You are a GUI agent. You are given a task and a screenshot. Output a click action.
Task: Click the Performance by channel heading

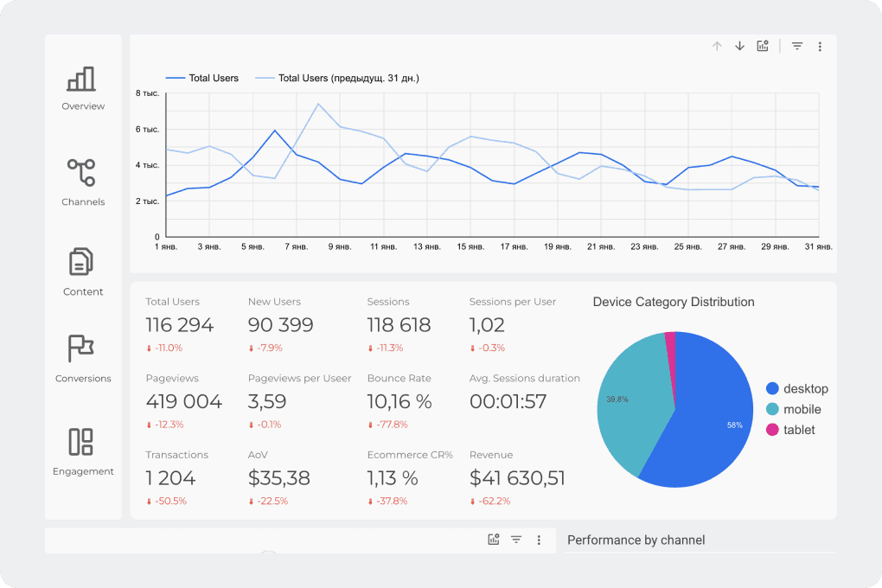[x=636, y=540]
